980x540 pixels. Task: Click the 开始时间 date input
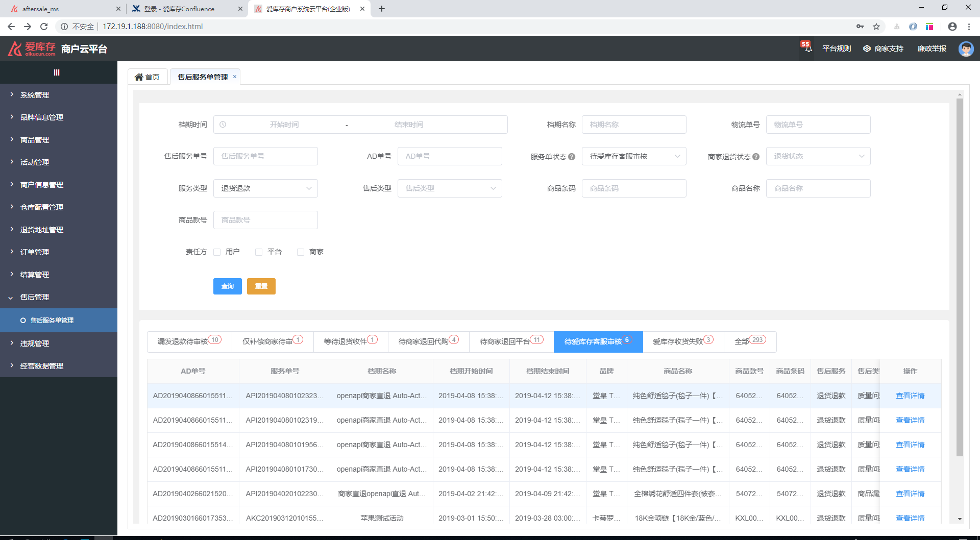[x=284, y=125]
